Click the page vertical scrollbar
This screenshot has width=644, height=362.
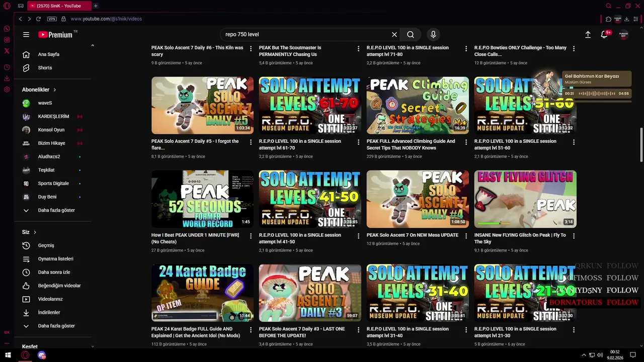(641, 145)
